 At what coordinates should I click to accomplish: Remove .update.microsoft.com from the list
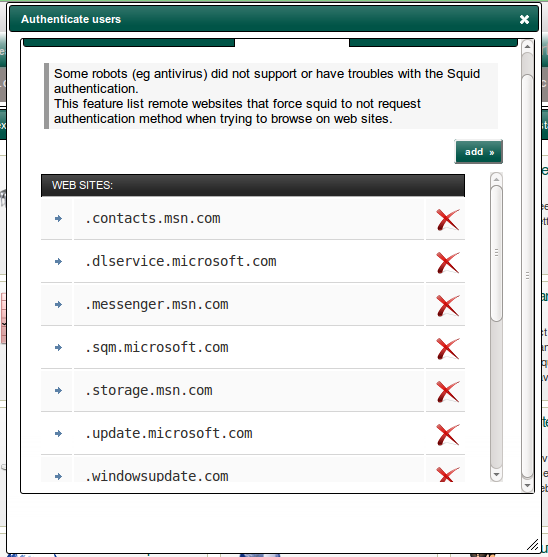(x=447, y=434)
